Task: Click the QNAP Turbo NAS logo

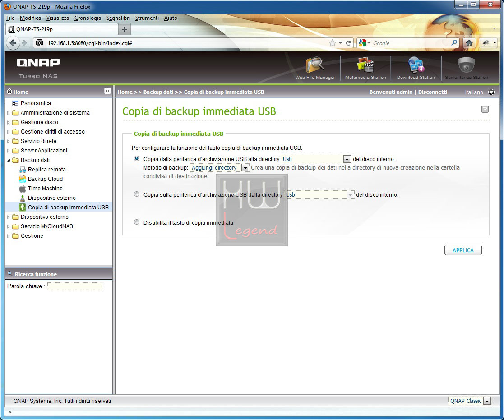Action: [x=38, y=68]
